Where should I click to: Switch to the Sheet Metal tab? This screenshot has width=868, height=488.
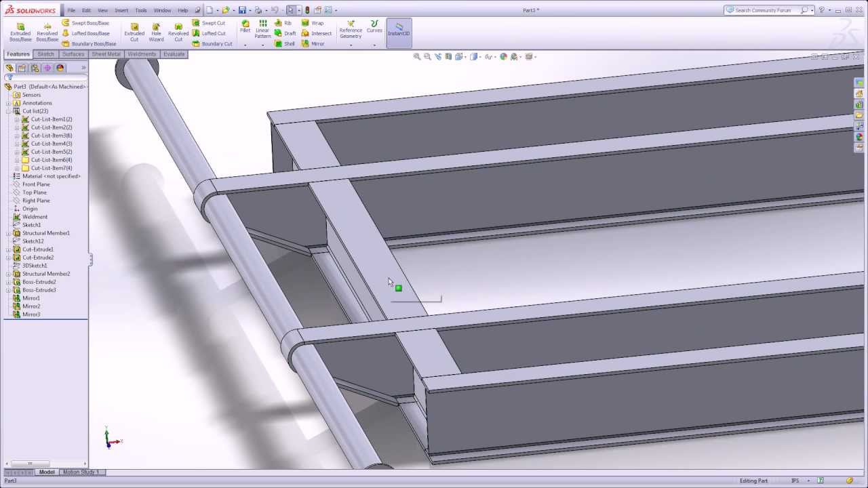tap(106, 54)
